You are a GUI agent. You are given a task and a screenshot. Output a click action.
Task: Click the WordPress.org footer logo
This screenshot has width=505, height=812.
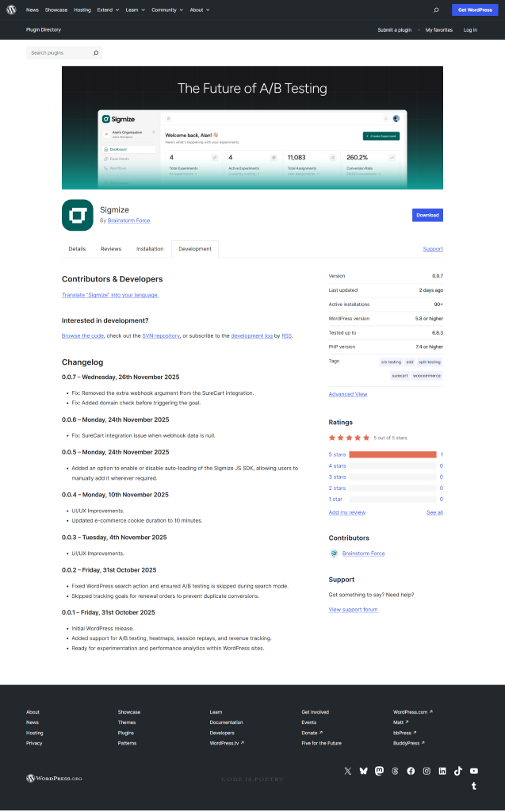[54, 779]
